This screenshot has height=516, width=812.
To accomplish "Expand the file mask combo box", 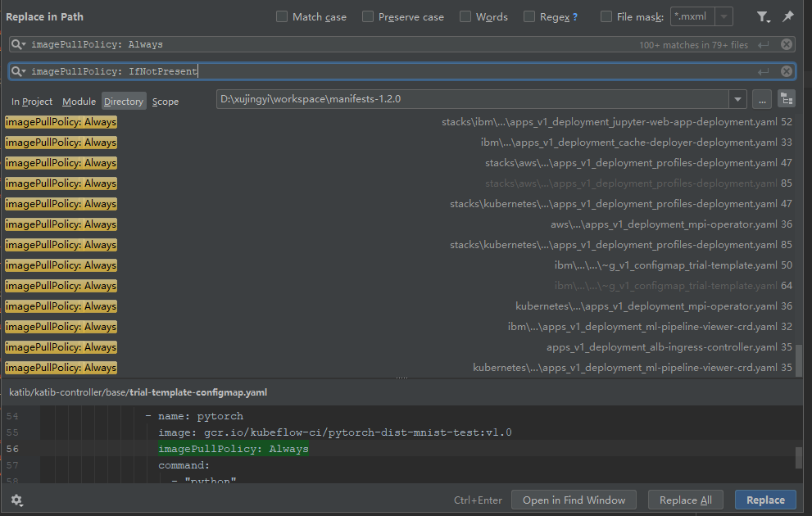I will [722, 16].
